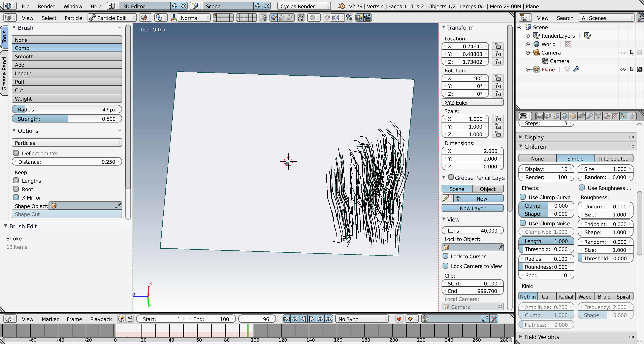Open the World properties tab
Viewport: 644px width, 344px height.
(x=565, y=116)
